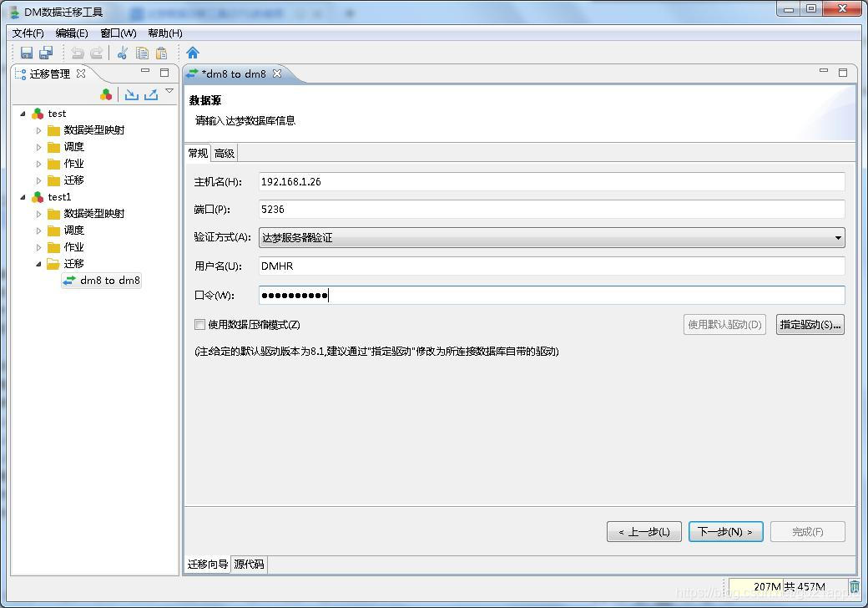This screenshot has height=608, width=868.
Task: Switch to the 高级 tab
Action: [225, 154]
